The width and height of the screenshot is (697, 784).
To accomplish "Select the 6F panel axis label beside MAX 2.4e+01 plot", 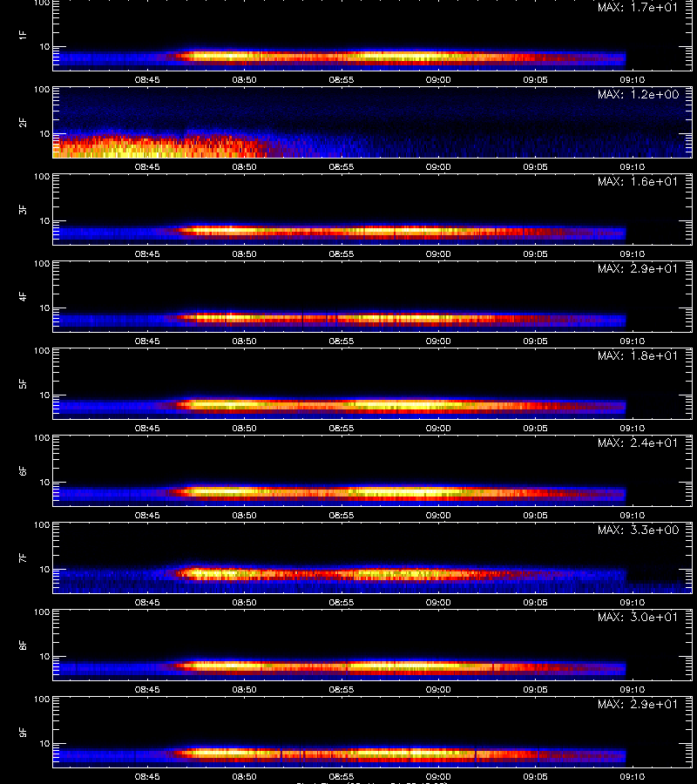I will click(x=23, y=470).
